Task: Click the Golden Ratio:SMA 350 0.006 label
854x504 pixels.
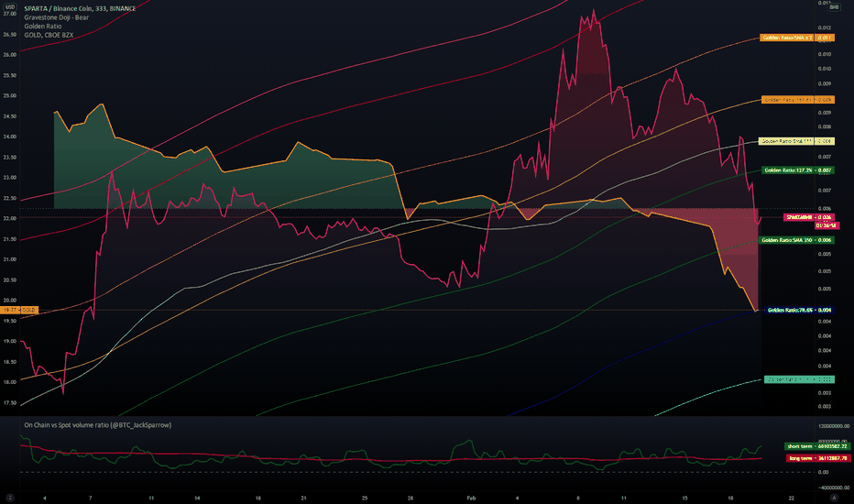Action: click(796, 240)
